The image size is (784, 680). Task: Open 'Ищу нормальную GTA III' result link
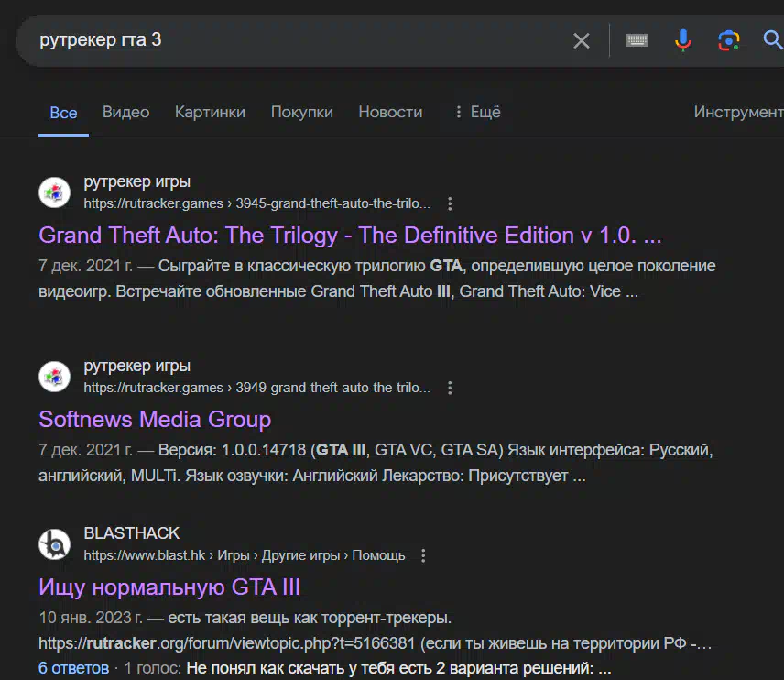tap(169, 587)
